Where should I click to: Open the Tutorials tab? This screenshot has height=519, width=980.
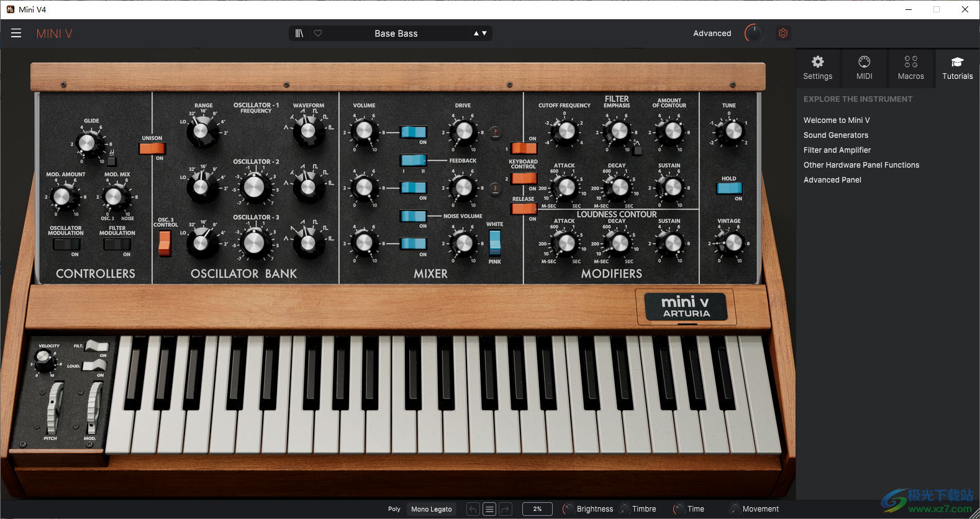(958, 68)
